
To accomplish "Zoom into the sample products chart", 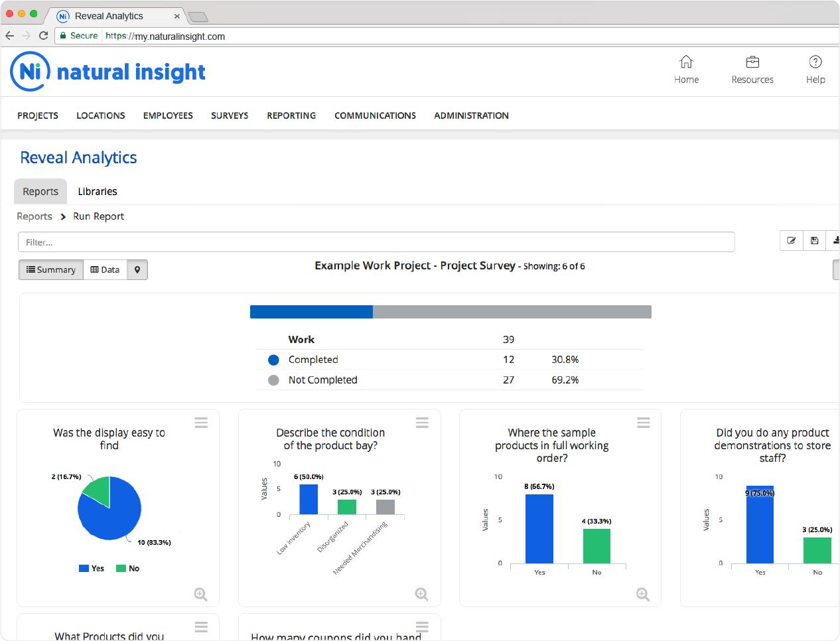I will 643,595.
